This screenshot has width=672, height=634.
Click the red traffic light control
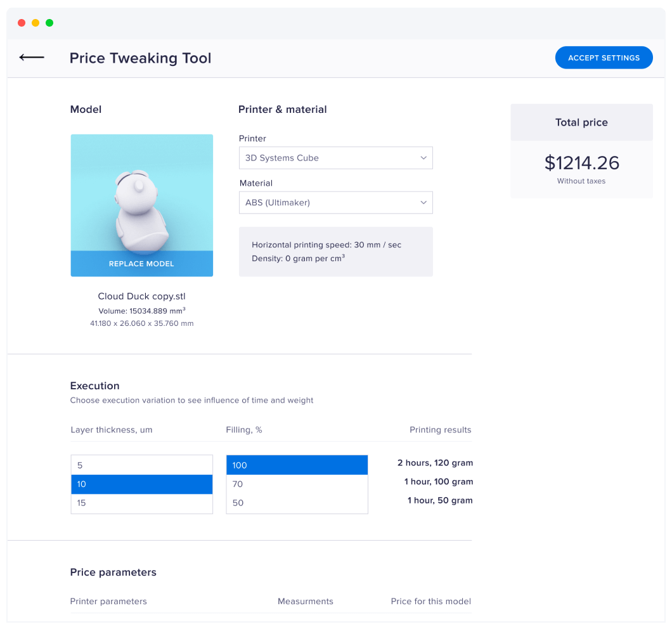click(21, 22)
